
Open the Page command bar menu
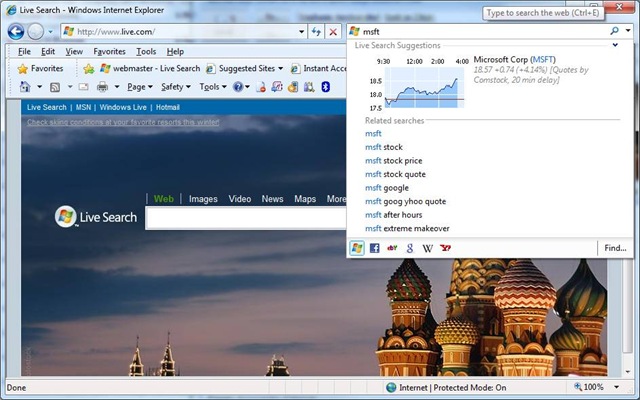click(140, 87)
